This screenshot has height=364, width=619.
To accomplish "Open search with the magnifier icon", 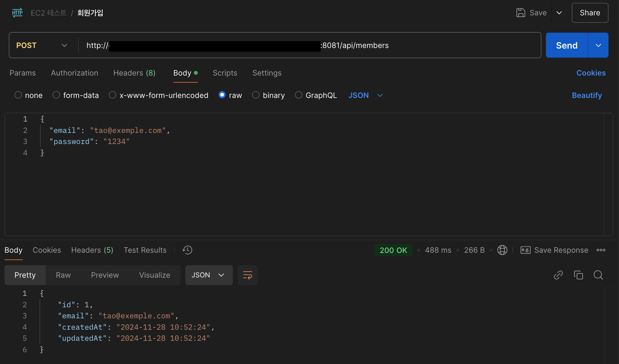I will pos(598,275).
